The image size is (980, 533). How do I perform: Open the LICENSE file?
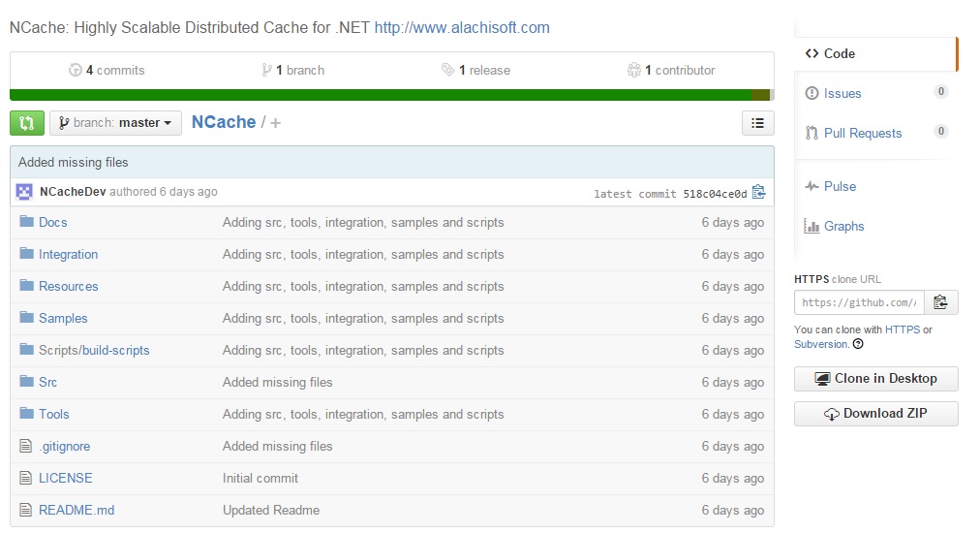click(66, 478)
